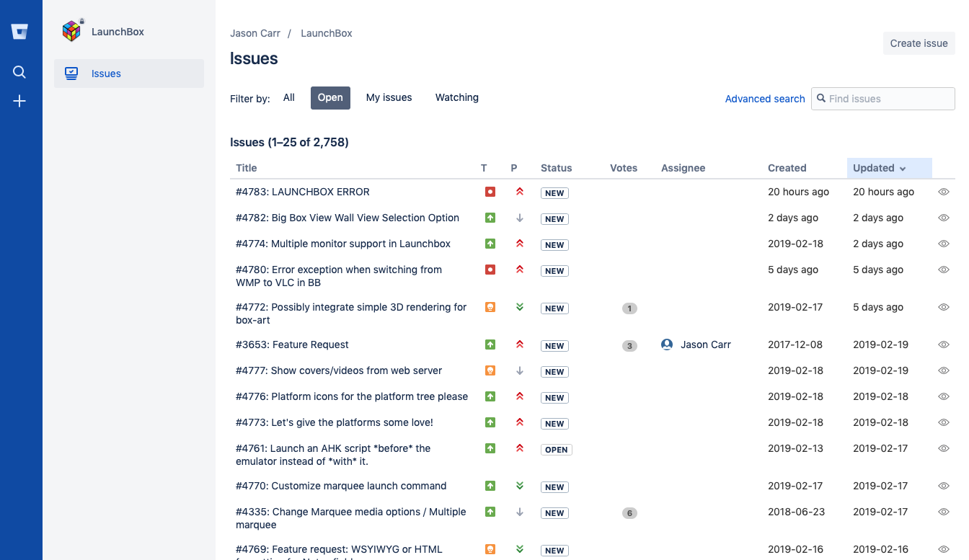Open LaunchBox breadcrumb link
This screenshot has height=560, width=969.
(326, 33)
